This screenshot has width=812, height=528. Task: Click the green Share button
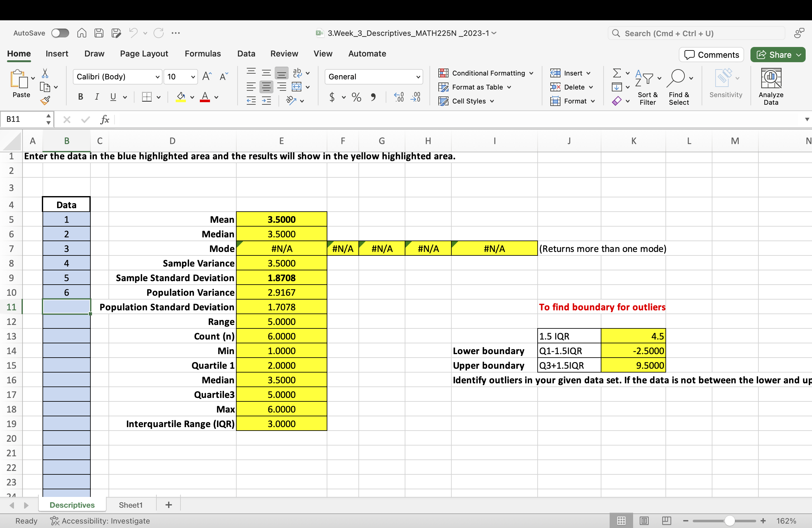pyautogui.click(x=774, y=55)
